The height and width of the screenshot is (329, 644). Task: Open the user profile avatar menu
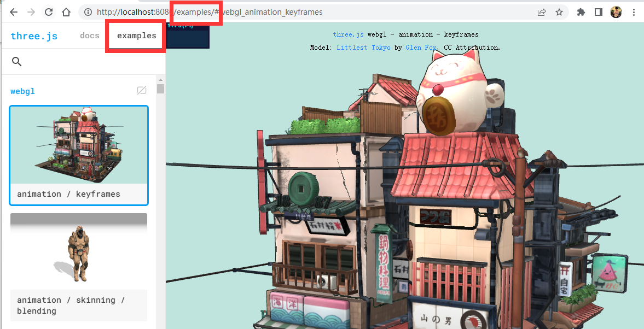[x=616, y=12]
